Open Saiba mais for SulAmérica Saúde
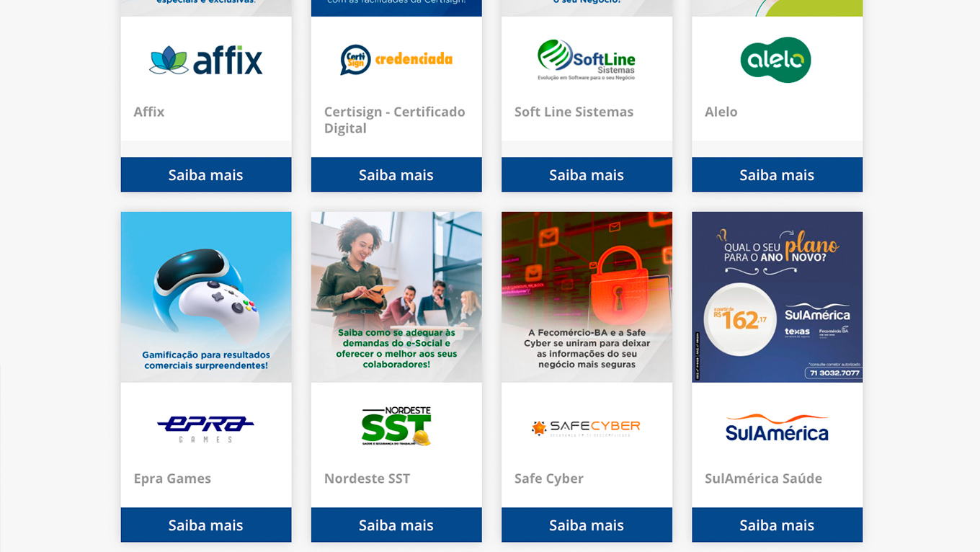980x552 pixels. (x=777, y=525)
